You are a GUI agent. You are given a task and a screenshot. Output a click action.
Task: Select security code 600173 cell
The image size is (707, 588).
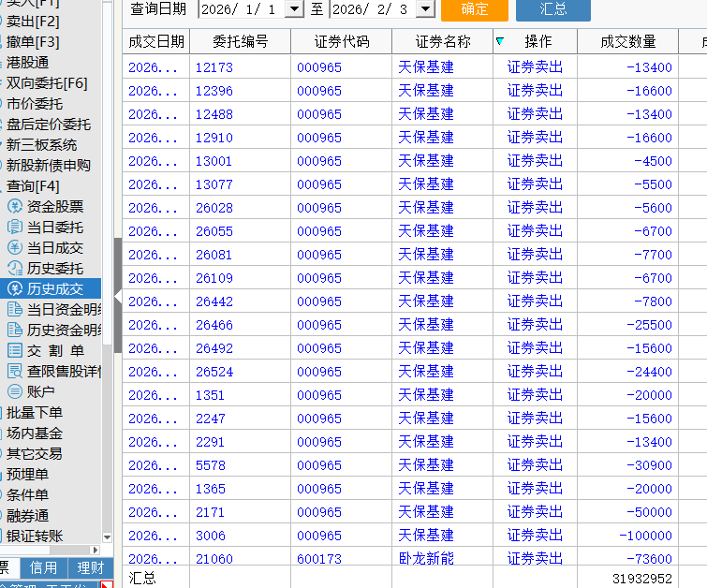(x=341, y=558)
